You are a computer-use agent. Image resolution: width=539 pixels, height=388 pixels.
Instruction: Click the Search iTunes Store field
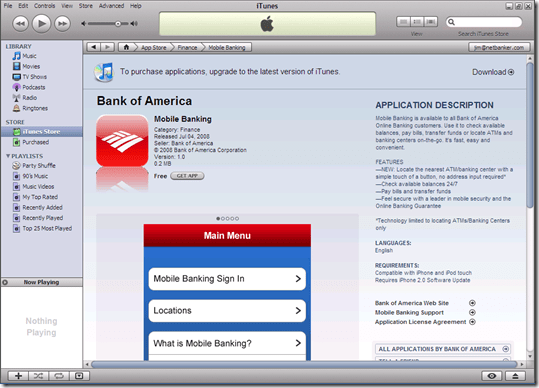click(x=484, y=22)
